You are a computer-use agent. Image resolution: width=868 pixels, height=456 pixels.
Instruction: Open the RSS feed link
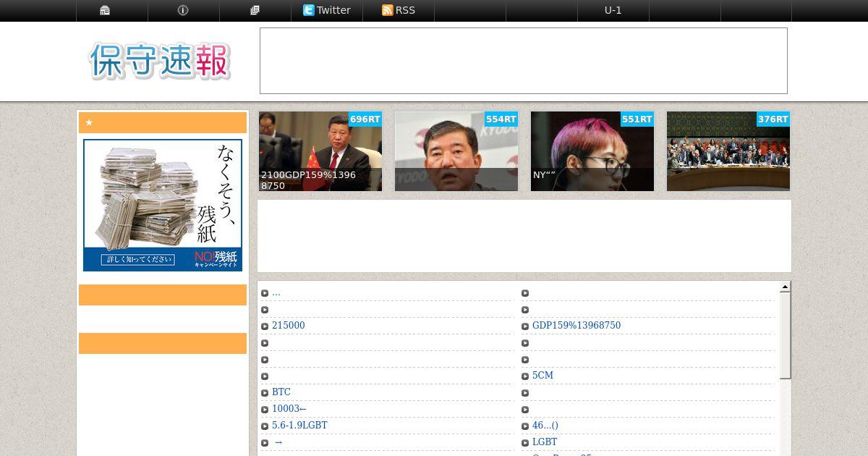pyautogui.click(x=399, y=10)
